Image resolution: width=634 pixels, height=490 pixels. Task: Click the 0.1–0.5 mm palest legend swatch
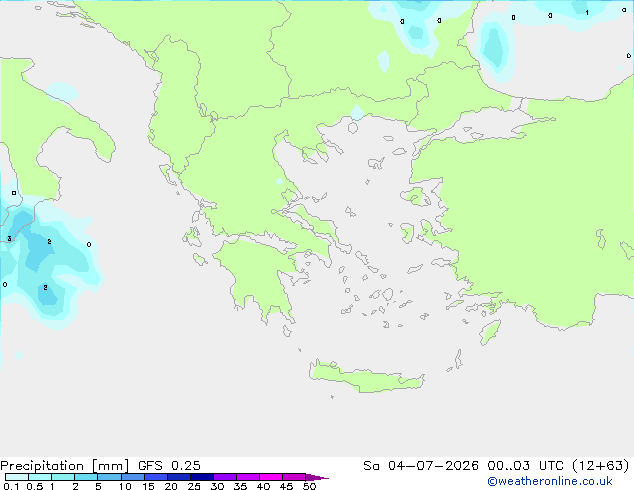(17, 477)
